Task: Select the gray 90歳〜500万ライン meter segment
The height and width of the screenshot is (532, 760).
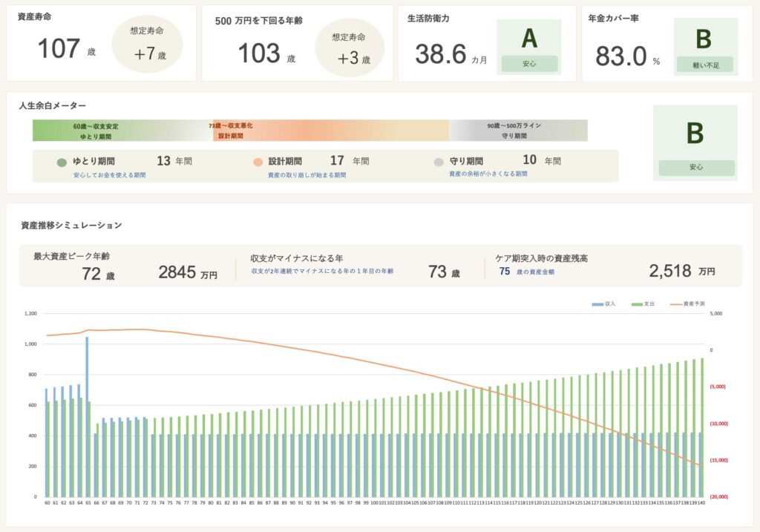Action: pos(518,131)
